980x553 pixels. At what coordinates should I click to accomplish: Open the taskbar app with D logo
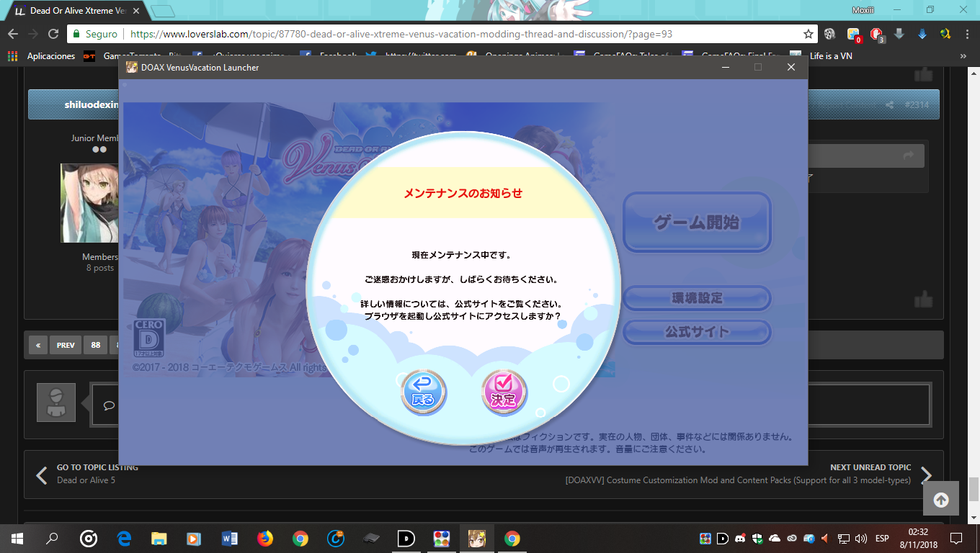pyautogui.click(x=406, y=538)
